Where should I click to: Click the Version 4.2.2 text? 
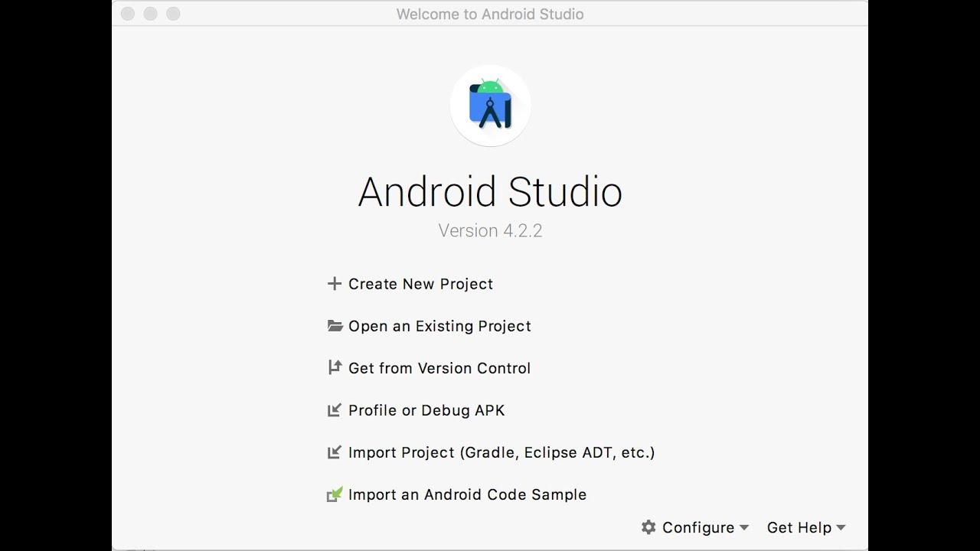point(490,230)
